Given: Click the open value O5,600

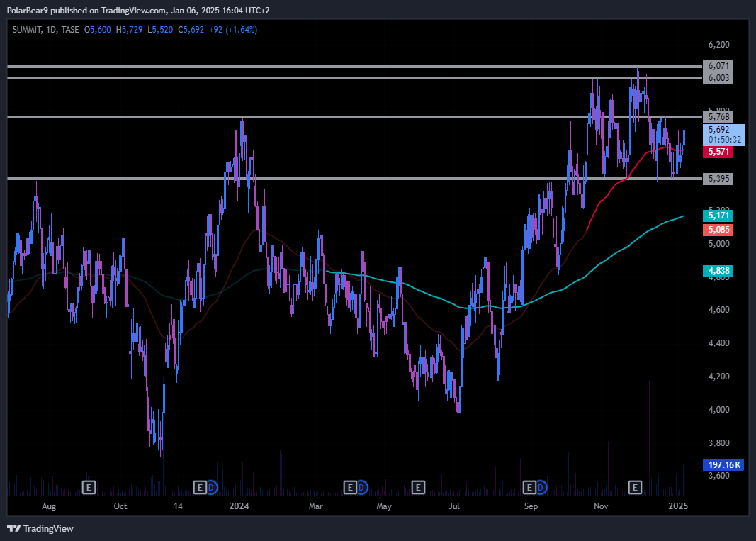Looking at the screenshot, I should (98, 30).
